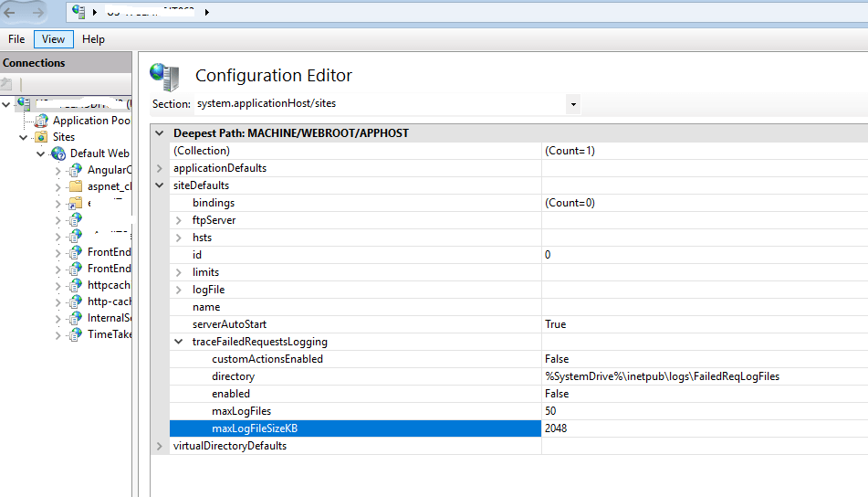Image resolution: width=868 pixels, height=497 pixels.
Task: Open the Section dropdown arrow
Action: (x=573, y=104)
